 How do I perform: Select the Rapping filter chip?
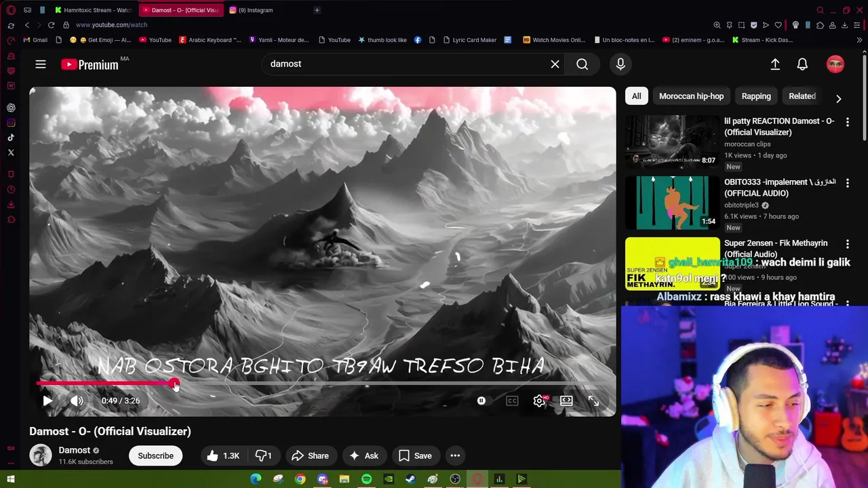coord(756,96)
